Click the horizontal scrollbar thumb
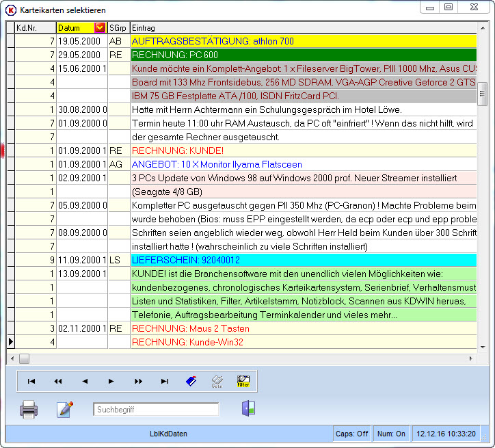The image size is (495, 448). 25,358
